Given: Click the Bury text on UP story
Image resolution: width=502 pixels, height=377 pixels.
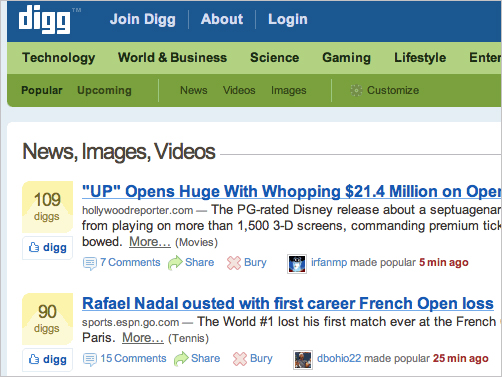Looking at the screenshot, I should (x=255, y=263).
